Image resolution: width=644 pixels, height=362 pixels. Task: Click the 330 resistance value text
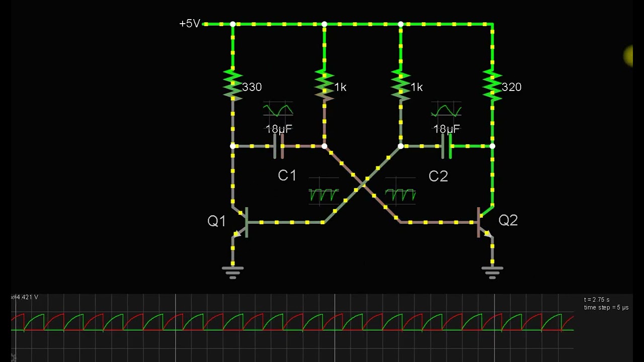point(252,87)
